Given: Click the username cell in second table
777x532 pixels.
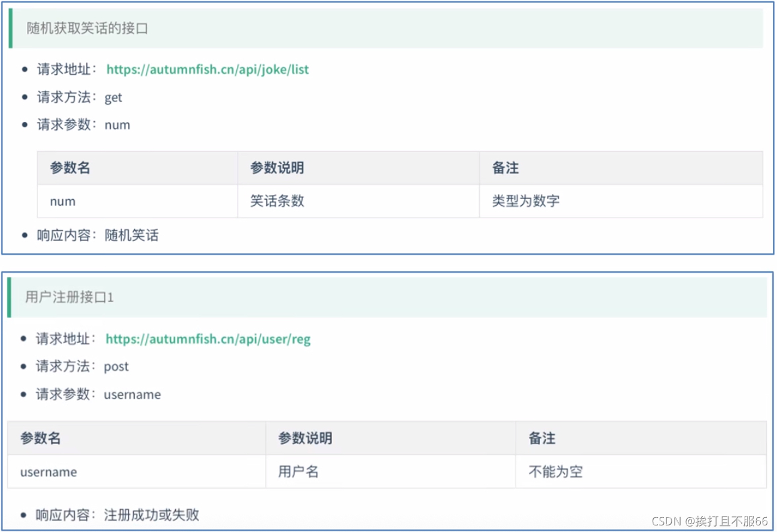Looking at the screenshot, I should pyautogui.click(x=137, y=472).
